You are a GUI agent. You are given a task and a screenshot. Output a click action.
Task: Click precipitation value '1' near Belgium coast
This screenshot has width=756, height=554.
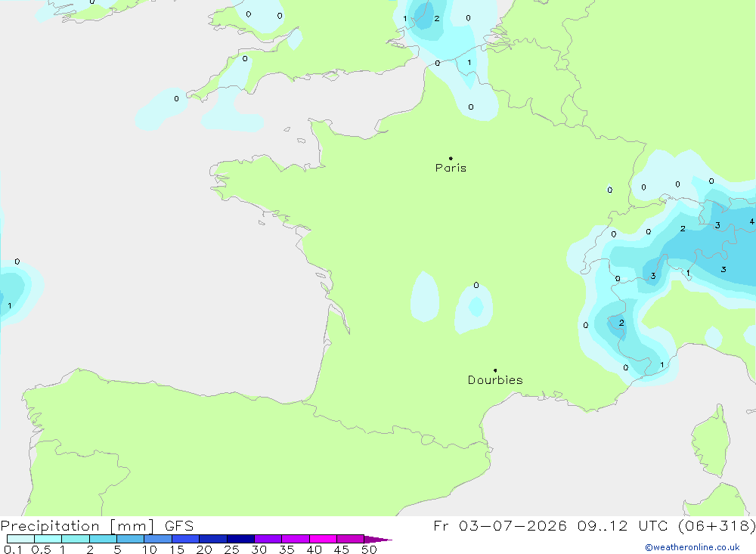click(469, 62)
